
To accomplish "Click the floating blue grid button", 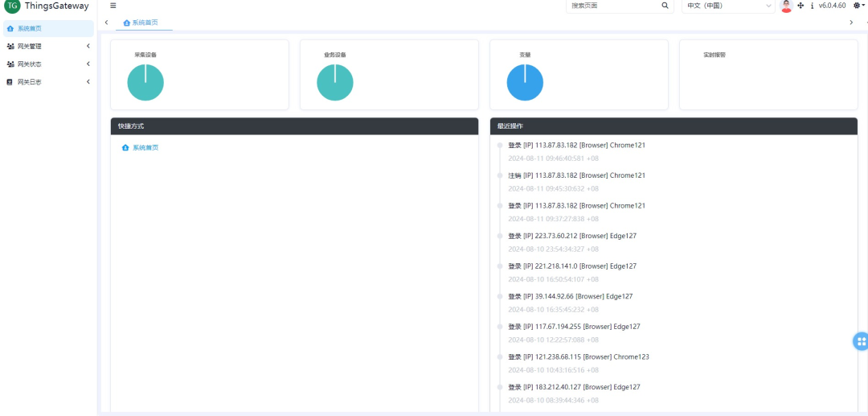I will 861,341.
